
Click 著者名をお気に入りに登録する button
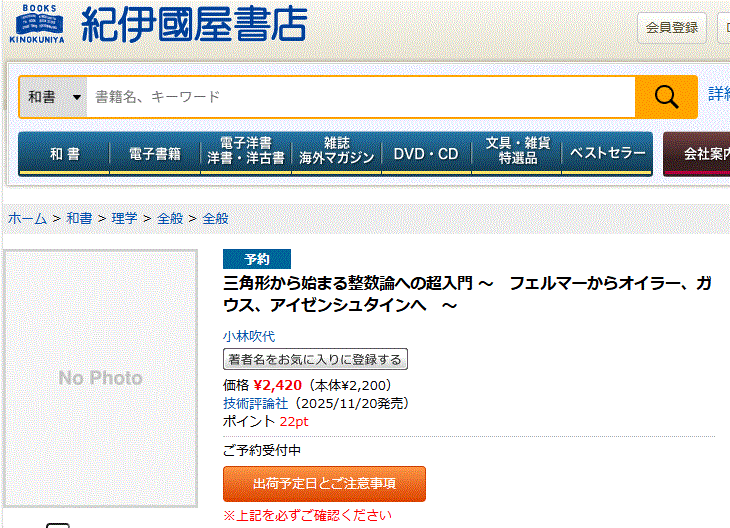(315, 360)
